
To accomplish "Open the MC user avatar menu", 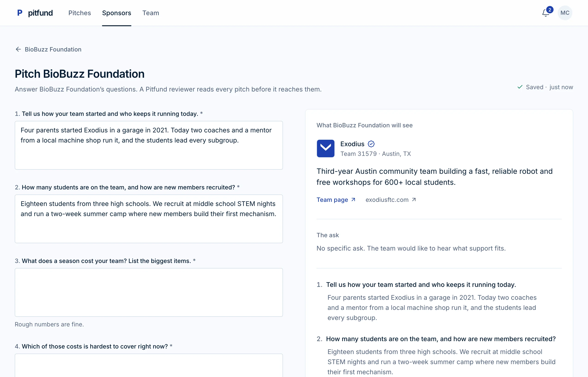I will 565,13.
